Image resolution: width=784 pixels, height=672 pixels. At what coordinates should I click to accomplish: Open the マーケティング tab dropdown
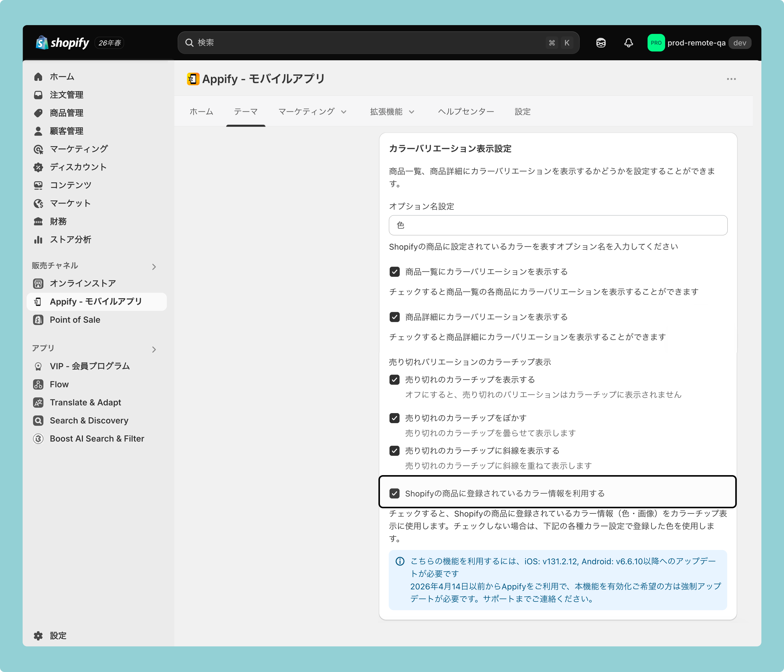click(313, 111)
